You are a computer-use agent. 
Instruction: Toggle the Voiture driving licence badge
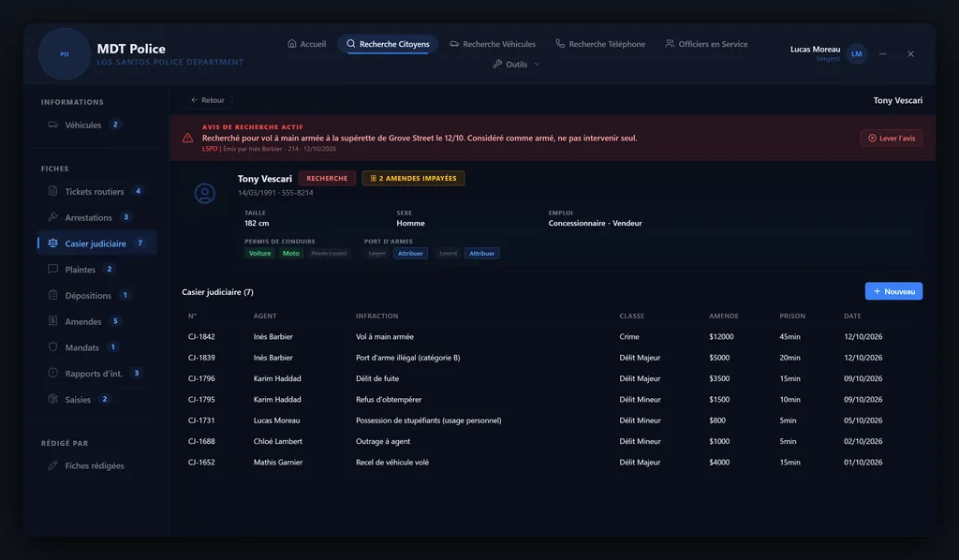pos(260,253)
